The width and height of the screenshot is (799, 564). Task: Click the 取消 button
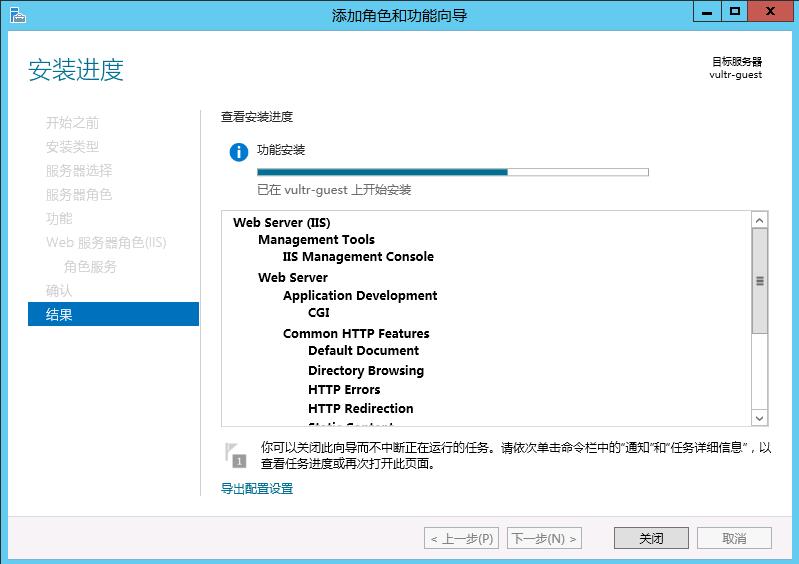coord(734,538)
